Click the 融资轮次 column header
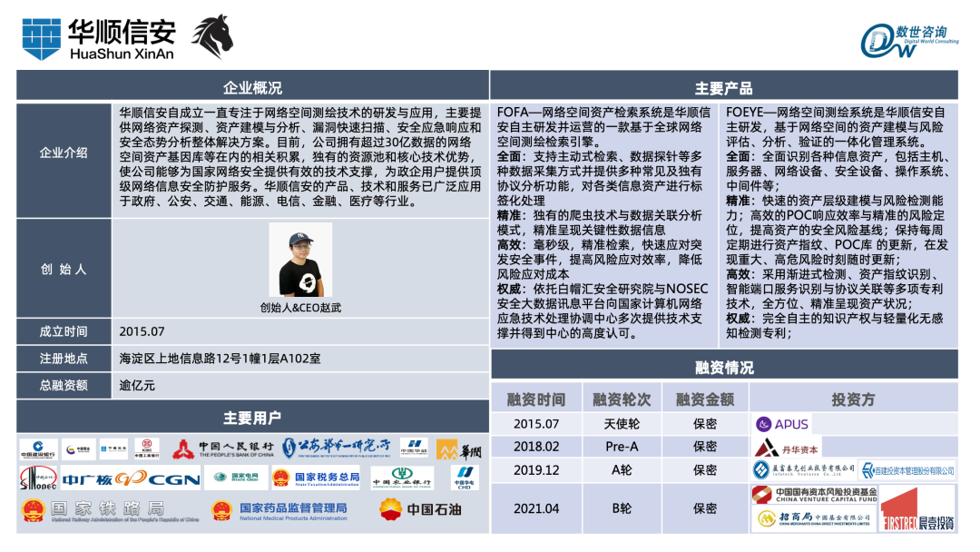The width and height of the screenshot is (980, 552). (622, 399)
